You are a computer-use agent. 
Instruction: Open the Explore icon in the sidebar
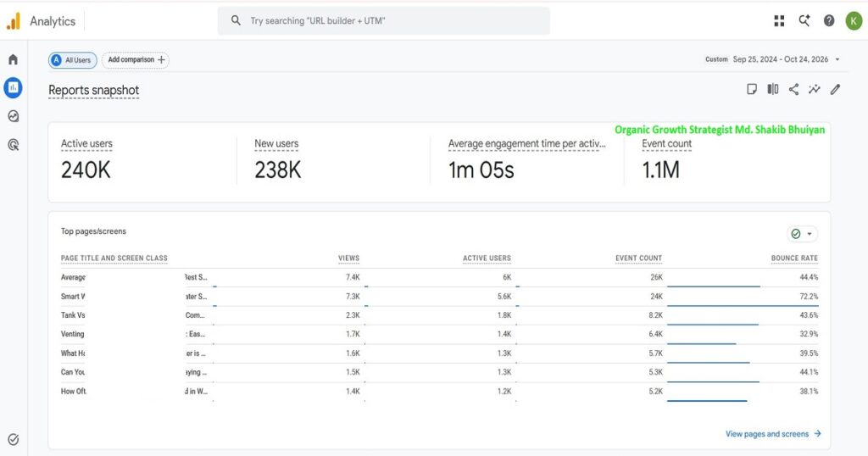pyautogui.click(x=14, y=115)
